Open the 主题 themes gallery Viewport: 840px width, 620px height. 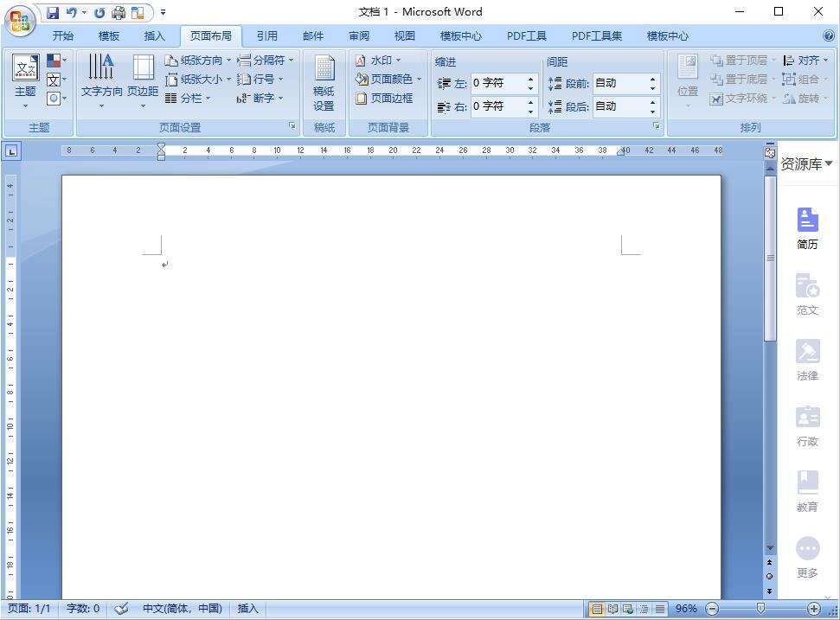(x=25, y=81)
